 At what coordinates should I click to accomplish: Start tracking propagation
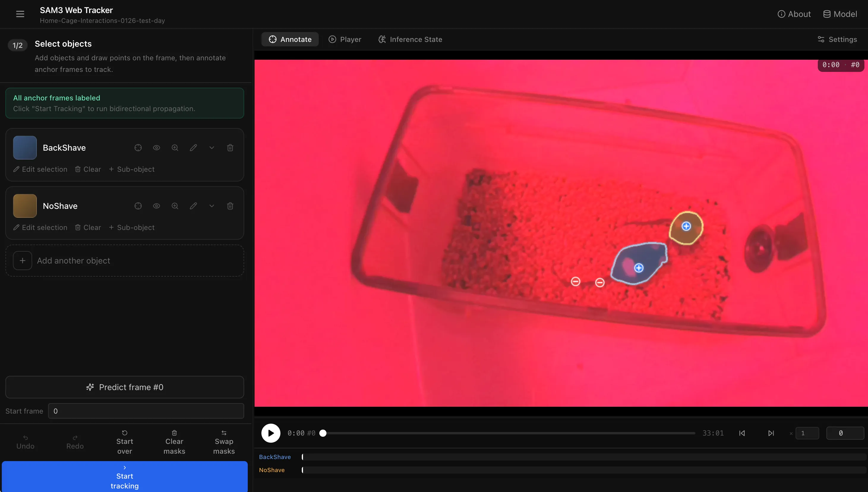pos(125,477)
